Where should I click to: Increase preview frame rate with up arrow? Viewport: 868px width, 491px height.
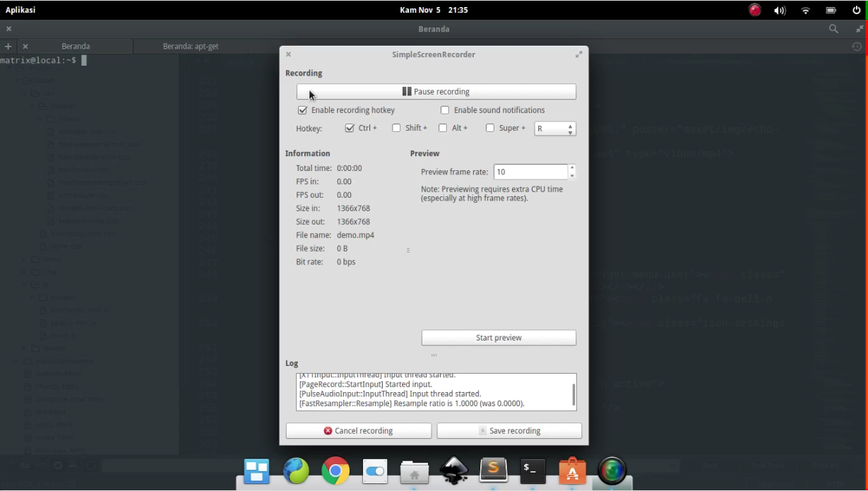[x=572, y=168]
